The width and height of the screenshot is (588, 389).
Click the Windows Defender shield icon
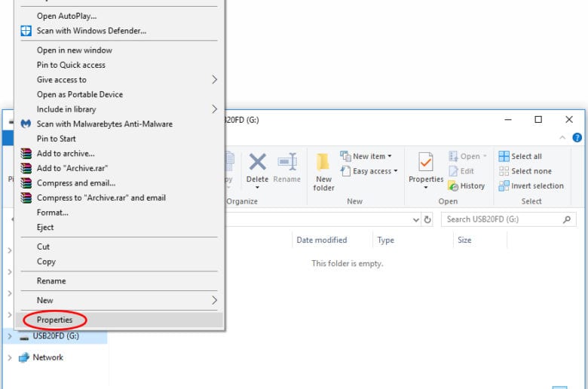26,31
